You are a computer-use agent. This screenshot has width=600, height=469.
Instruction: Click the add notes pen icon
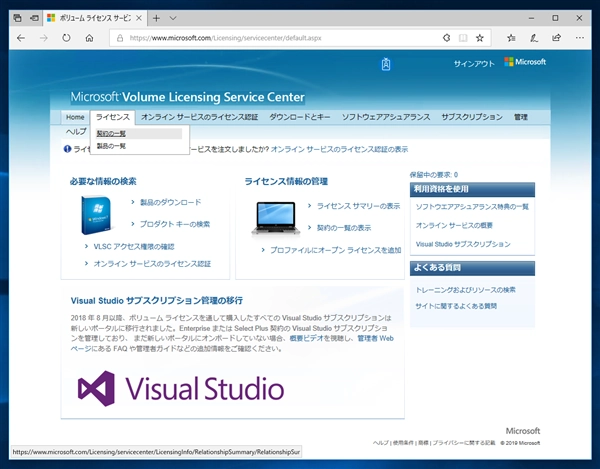coord(534,38)
